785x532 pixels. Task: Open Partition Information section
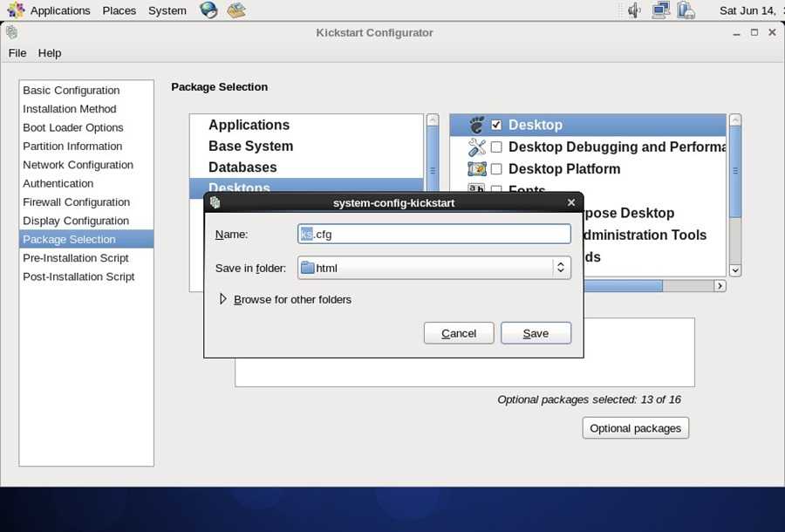point(86,147)
